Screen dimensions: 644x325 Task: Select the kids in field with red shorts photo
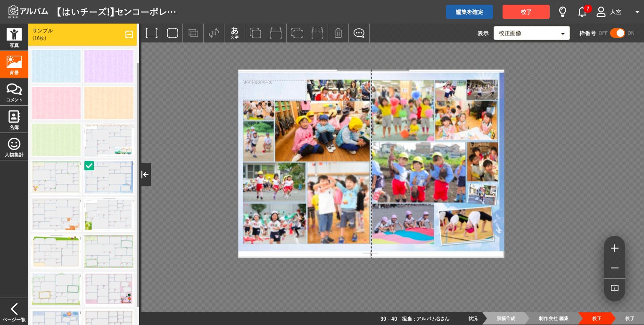419,172
